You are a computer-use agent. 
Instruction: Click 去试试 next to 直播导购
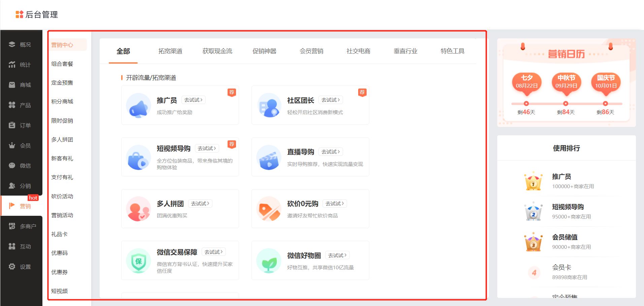coord(331,152)
